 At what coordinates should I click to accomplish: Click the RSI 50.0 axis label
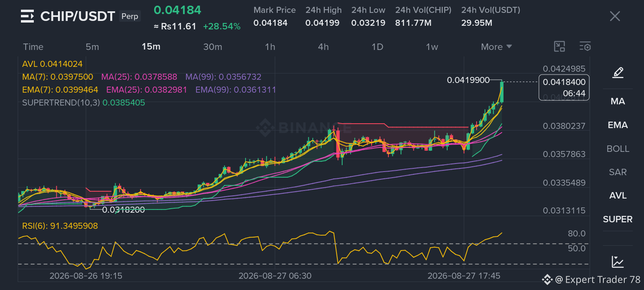coord(576,249)
